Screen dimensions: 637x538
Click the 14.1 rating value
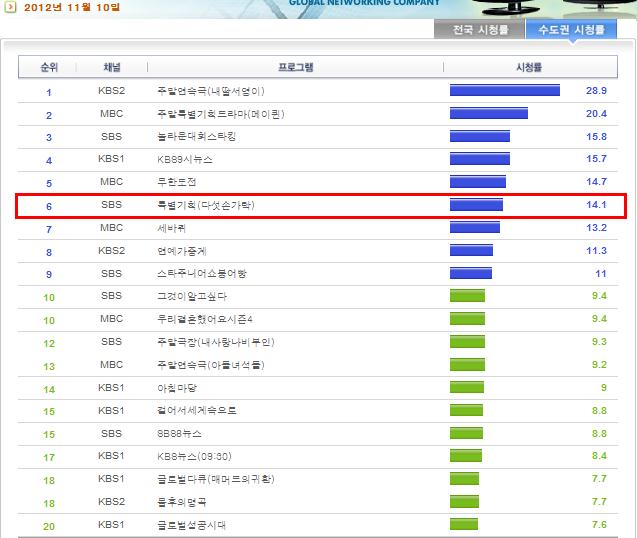click(596, 205)
